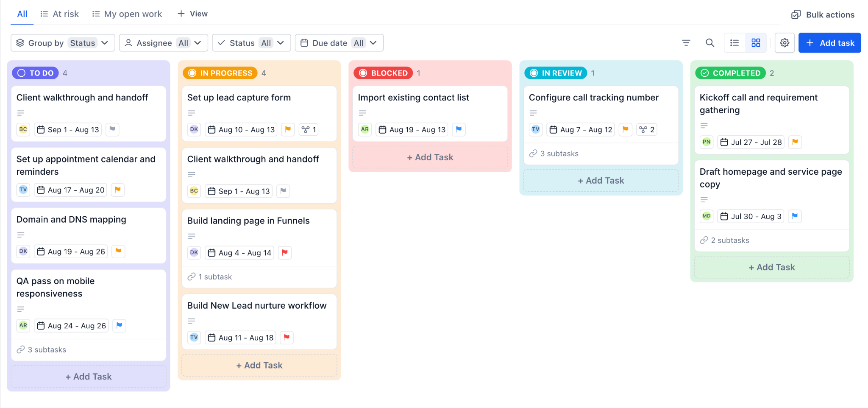
Task: Open the settings gear icon
Action: (785, 43)
